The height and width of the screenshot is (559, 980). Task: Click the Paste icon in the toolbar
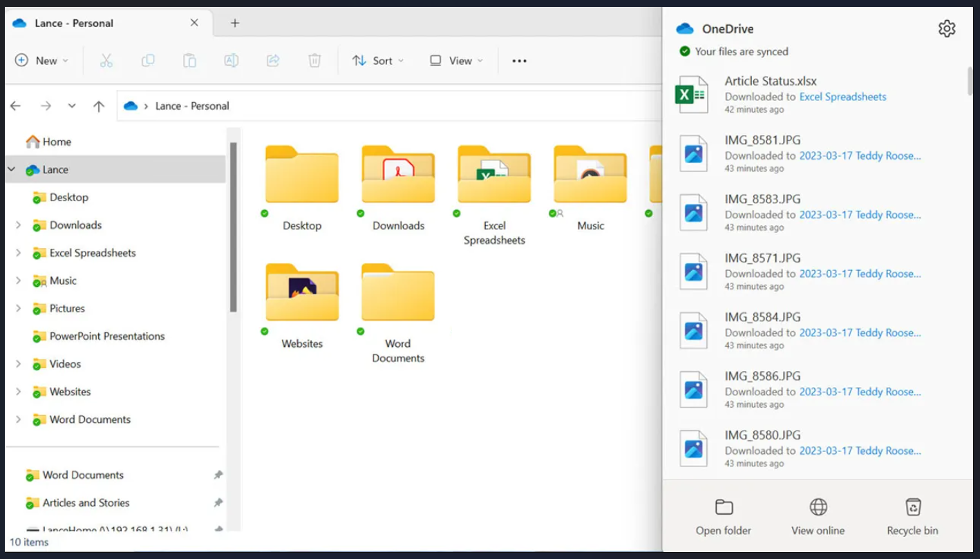click(189, 61)
